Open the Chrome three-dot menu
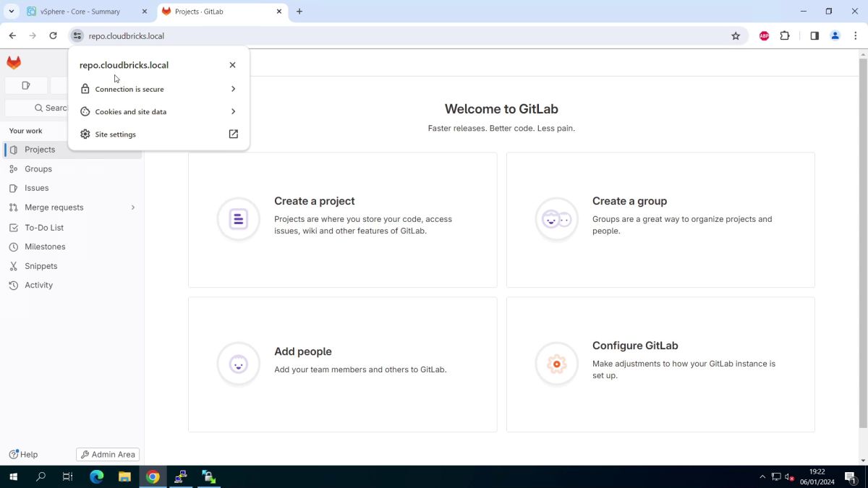Image resolution: width=868 pixels, height=488 pixels. coord(856,35)
